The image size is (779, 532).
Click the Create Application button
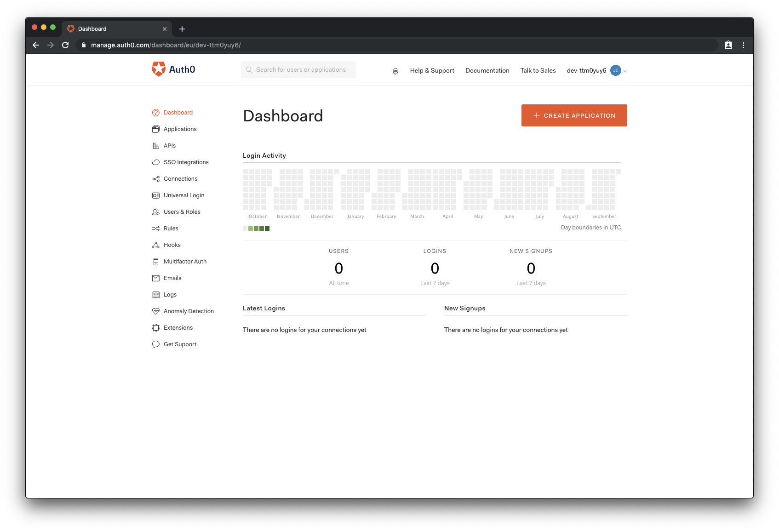coord(574,115)
